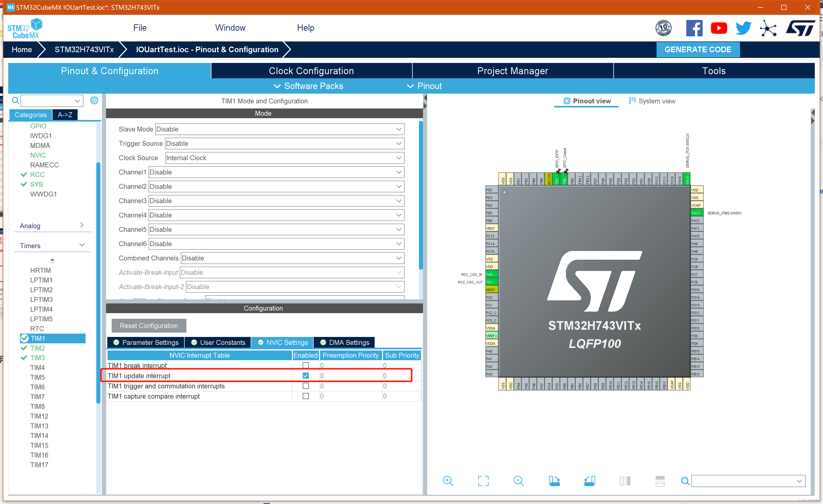This screenshot has height=504, width=823.
Task: Rotate the chip counterclockwise
Action: point(589,481)
